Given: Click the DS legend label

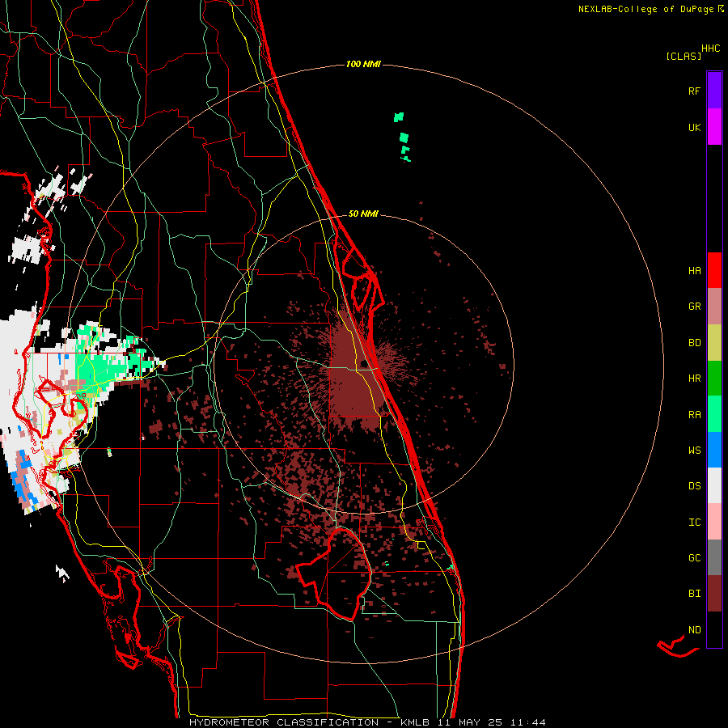Looking at the screenshot, I should pos(694,486).
